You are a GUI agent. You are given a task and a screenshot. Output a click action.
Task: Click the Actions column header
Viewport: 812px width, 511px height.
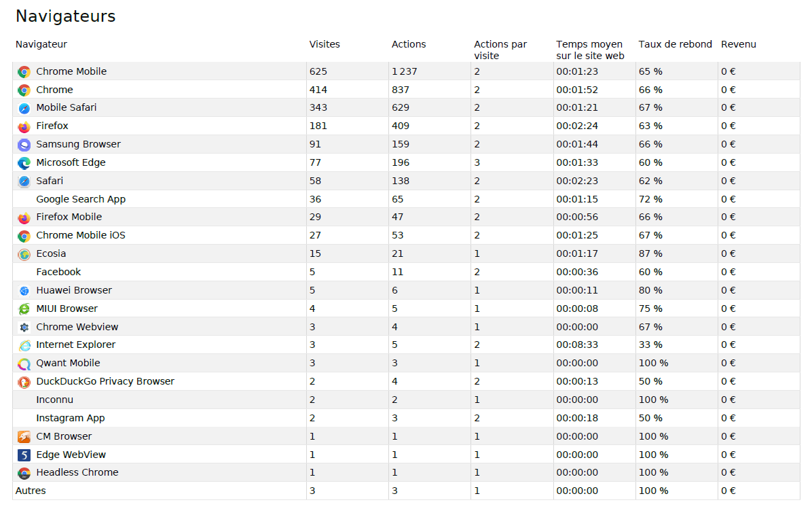(x=409, y=44)
